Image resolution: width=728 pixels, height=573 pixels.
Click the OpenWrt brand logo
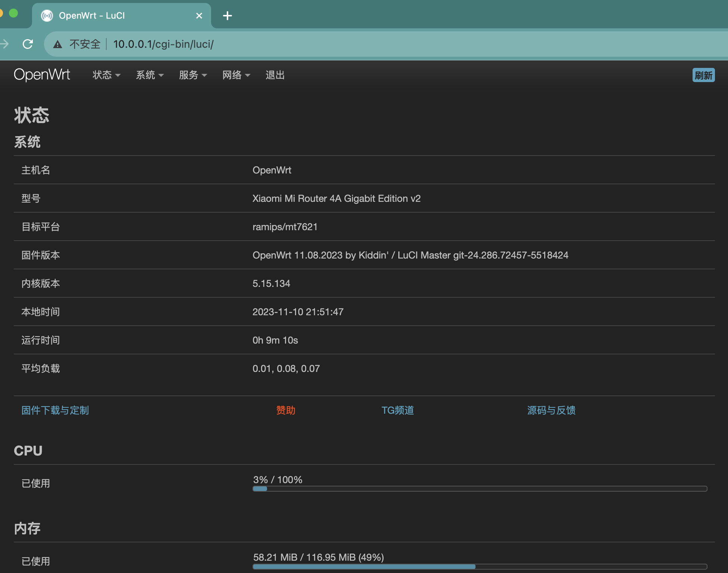42,75
